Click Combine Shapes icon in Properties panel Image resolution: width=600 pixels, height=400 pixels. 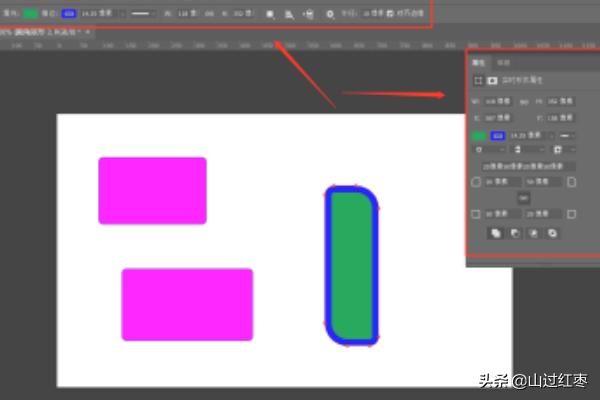click(495, 233)
